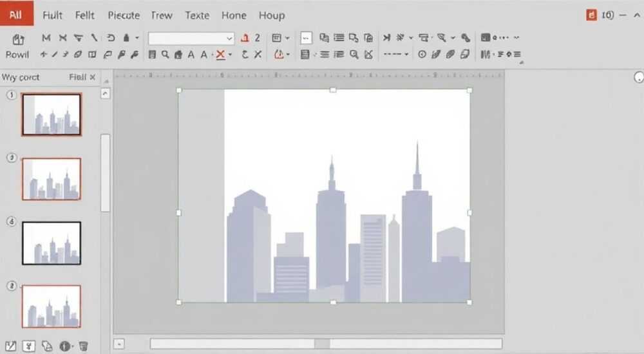The width and height of the screenshot is (644, 354).
Task: Expand the arrow after the crossed arrows icon
Action: (x=411, y=38)
